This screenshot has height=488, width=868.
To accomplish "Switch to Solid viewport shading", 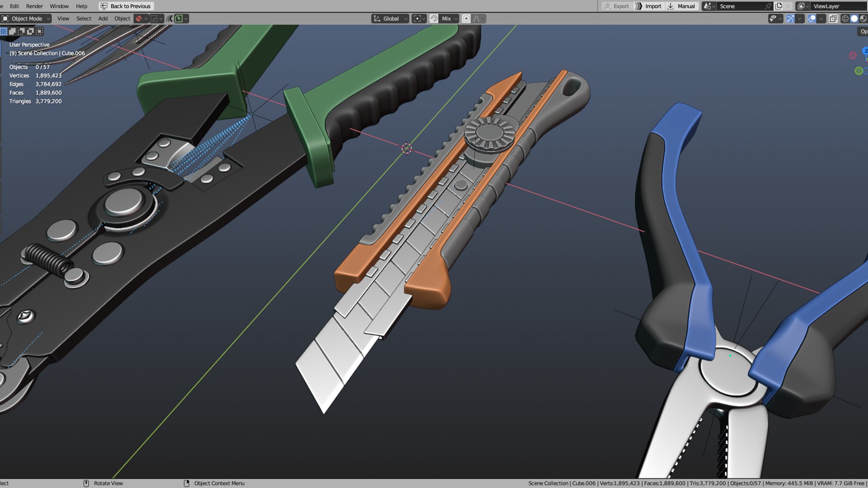I will [854, 19].
